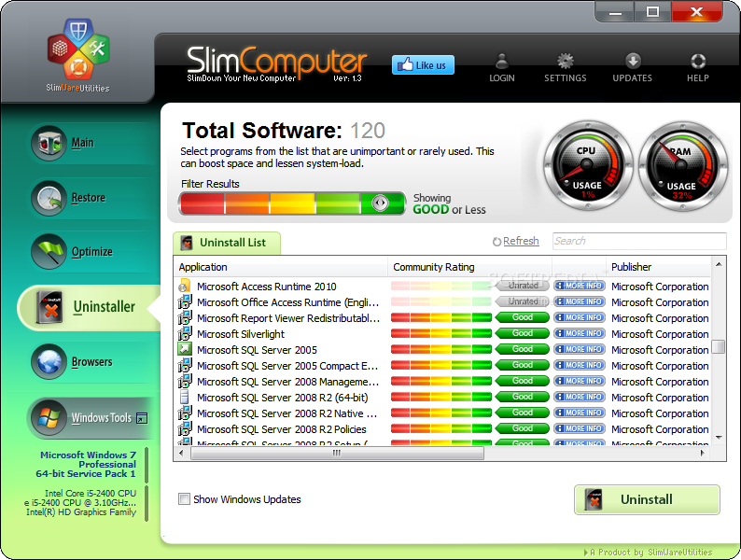Viewport: 741px width, 560px height.
Task: Sort by Publisher column header
Action: tap(658, 267)
